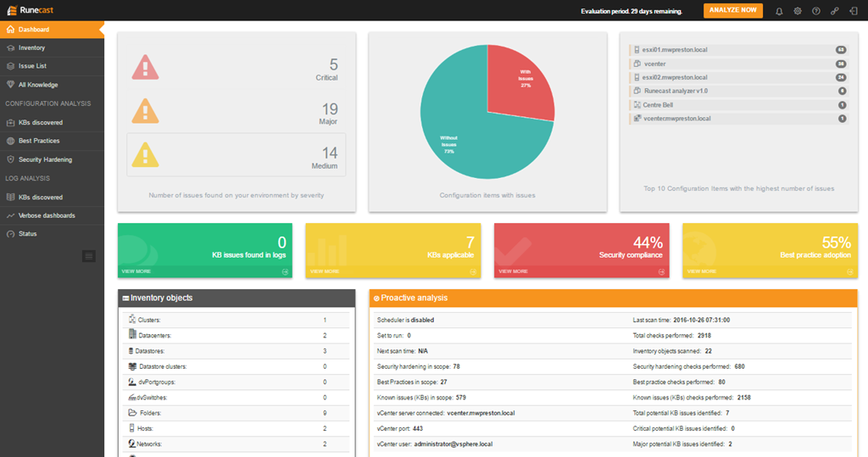
Task: Click the 44% Security compliance value
Action: pyautogui.click(x=648, y=242)
